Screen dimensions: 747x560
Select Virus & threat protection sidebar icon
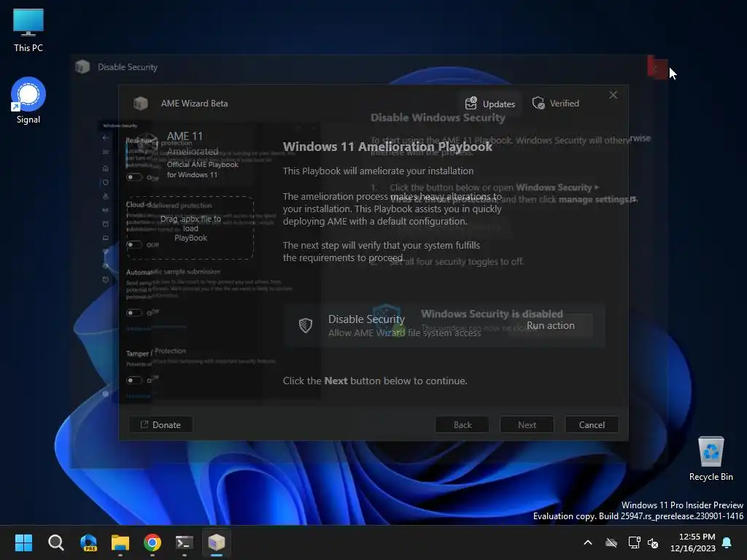[105, 182]
